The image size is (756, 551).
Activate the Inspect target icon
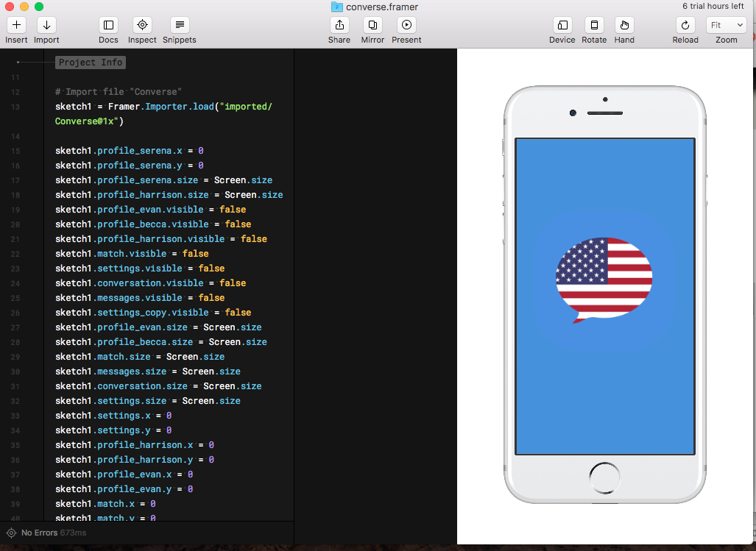tap(142, 24)
